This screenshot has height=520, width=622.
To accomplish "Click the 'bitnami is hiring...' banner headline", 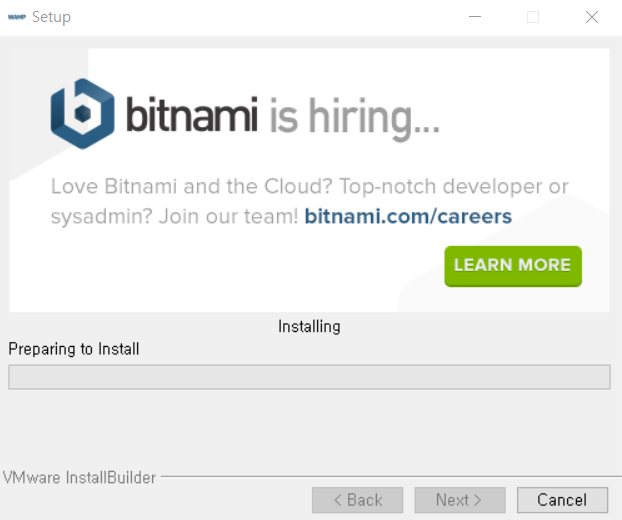I will pyautogui.click(x=283, y=117).
